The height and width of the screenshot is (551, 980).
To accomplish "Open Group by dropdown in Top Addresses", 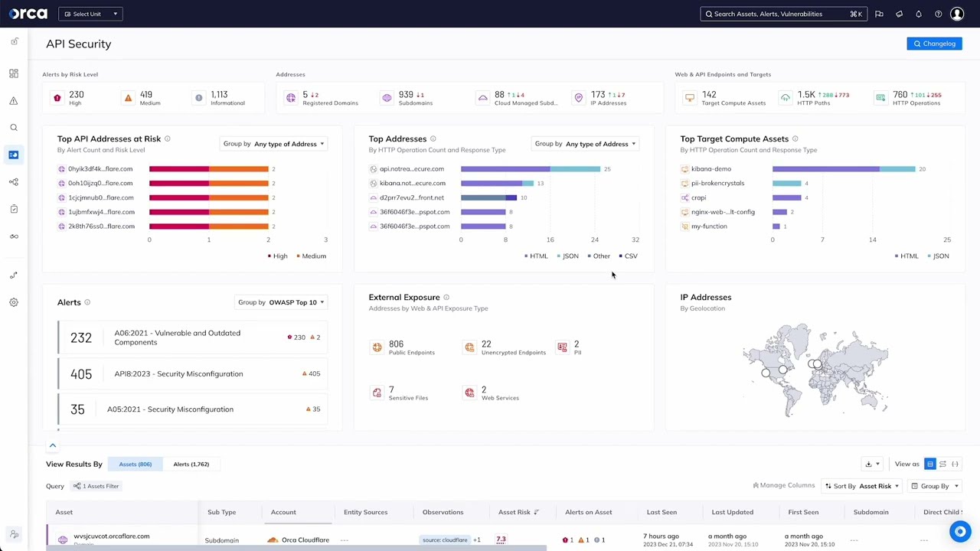I will [x=585, y=144].
